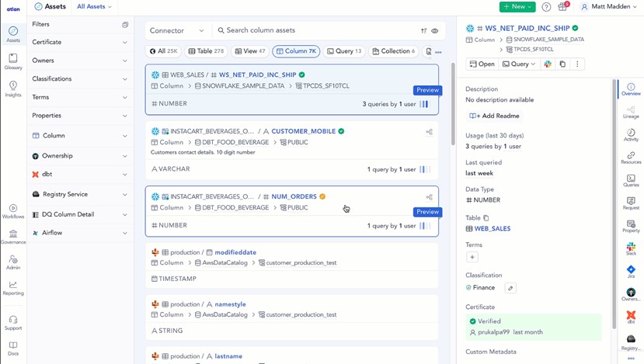Click lineage icon on NUM_ORDERS card

click(x=429, y=197)
